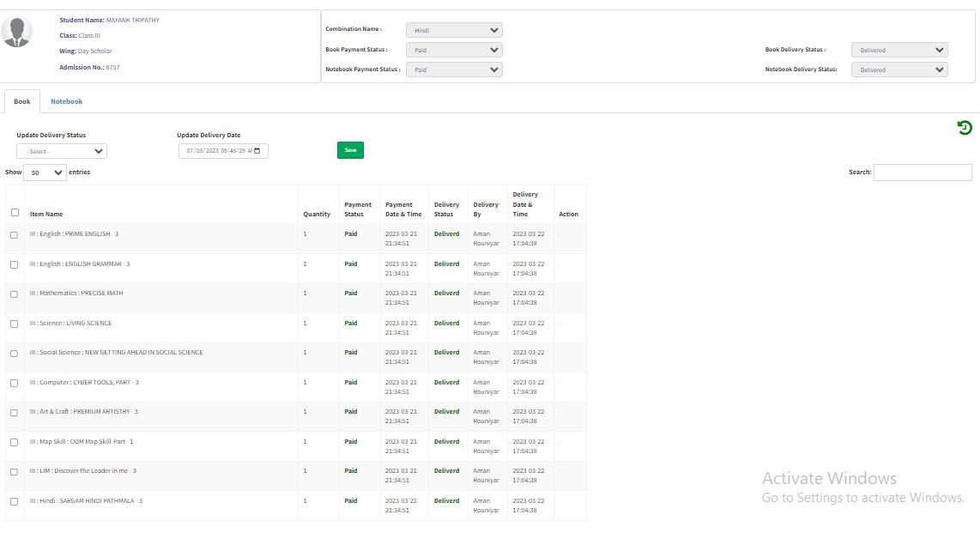Viewport: 980px width, 533px height.
Task: Sort by the Payment Status column header
Action: click(x=358, y=209)
